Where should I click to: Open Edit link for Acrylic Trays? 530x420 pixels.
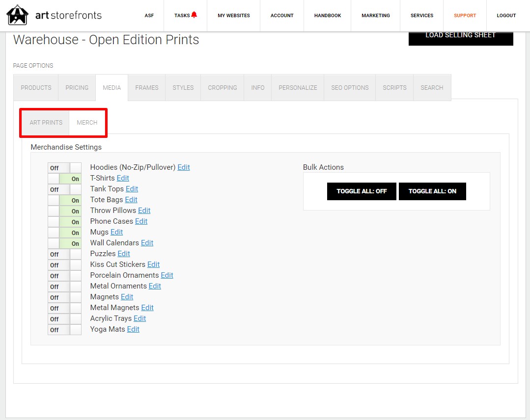click(140, 319)
